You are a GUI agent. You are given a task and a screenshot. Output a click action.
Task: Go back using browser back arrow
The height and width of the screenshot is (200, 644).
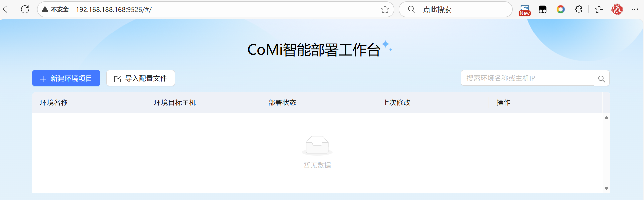pos(7,9)
